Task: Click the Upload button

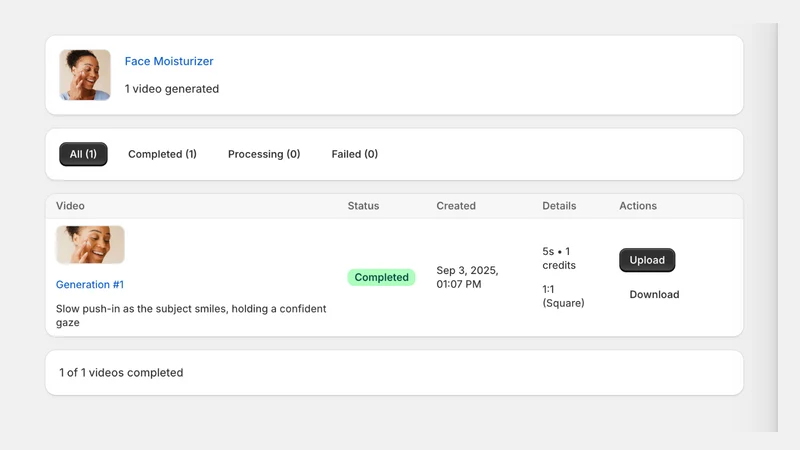Action: tap(647, 260)
